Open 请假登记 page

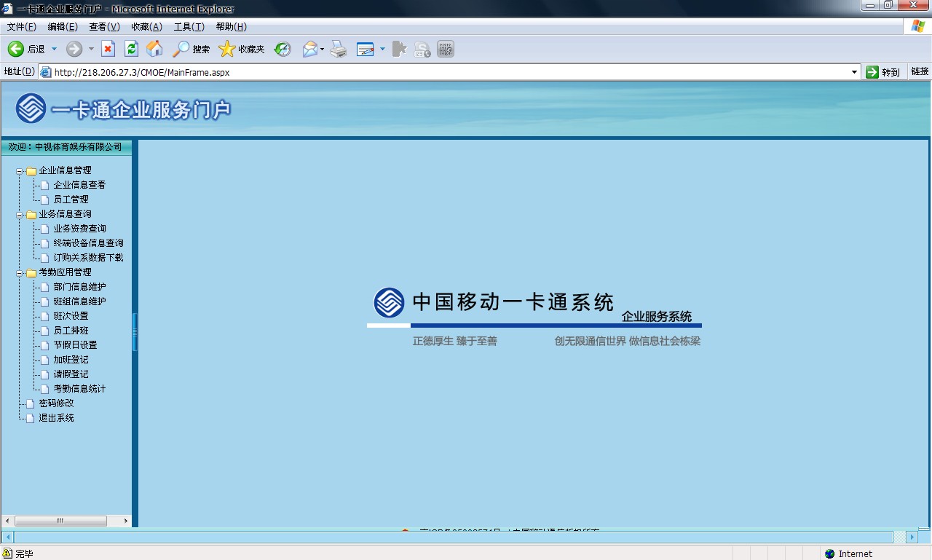coord(71,374)
